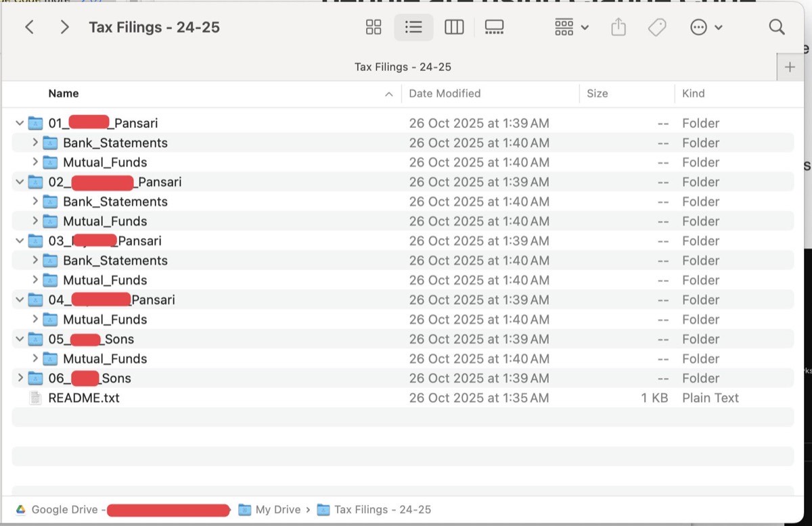
Task: Select the README.txt file
Action: (83, 398)
